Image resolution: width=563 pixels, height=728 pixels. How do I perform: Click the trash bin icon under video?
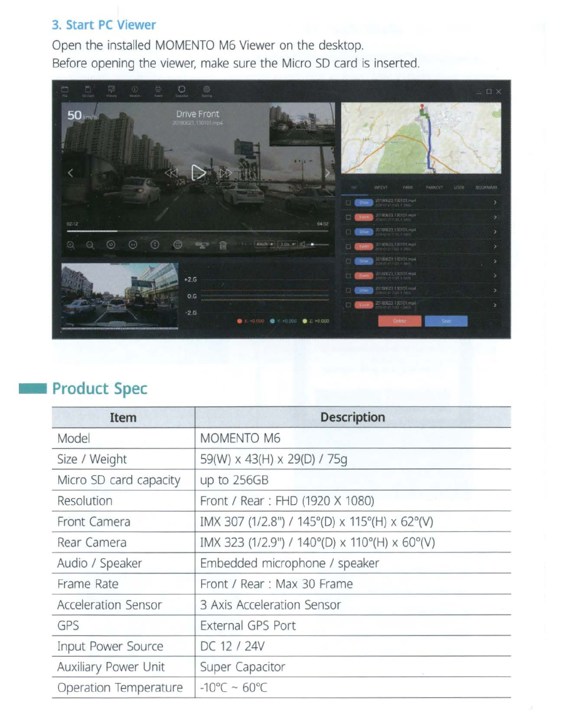(223, 245)
